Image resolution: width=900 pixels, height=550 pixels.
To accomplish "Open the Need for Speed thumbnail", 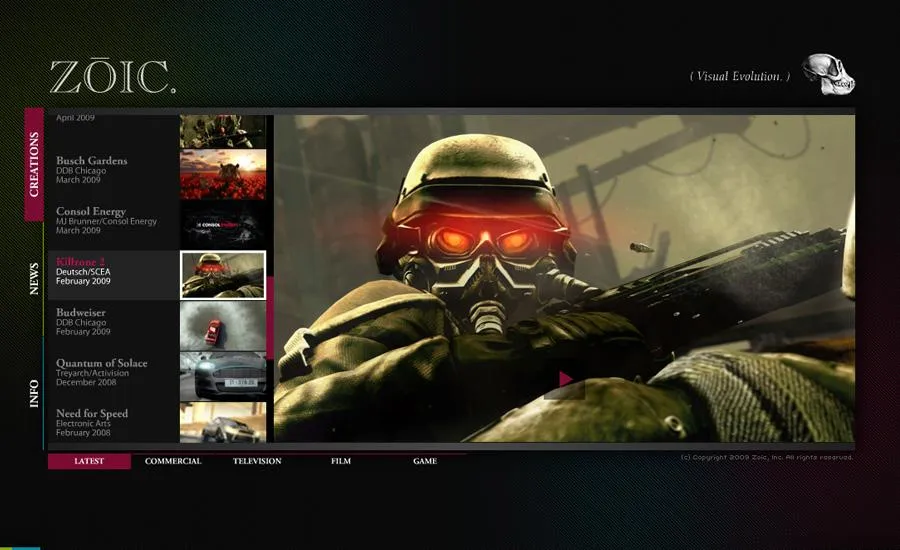I will (x=223, y=422).
